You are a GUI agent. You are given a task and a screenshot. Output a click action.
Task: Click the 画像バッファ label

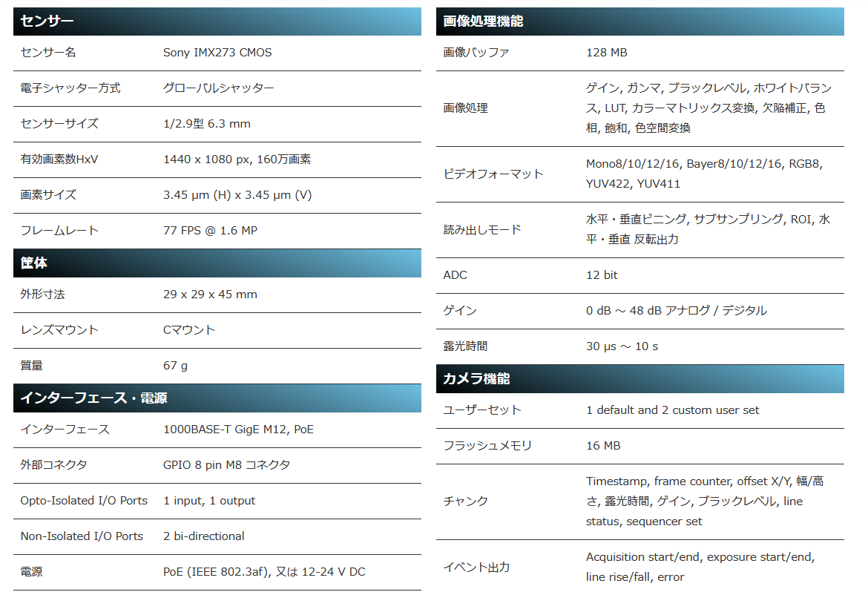(x=476, y=53)
